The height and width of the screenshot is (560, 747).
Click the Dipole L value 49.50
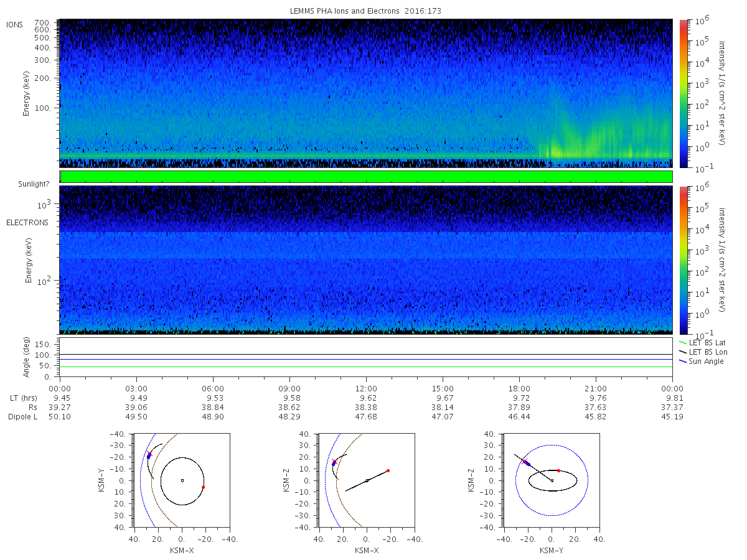point(136,417)
